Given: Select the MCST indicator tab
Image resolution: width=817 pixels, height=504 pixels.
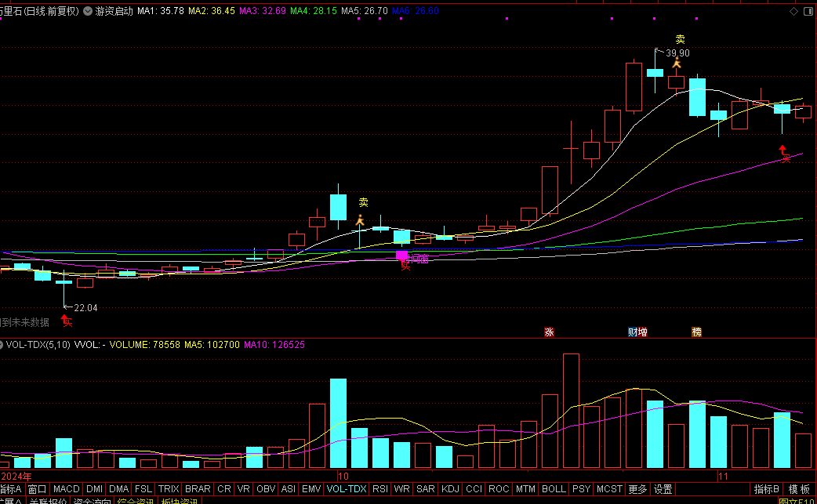Looking at the screenshot, I should [609, 489].
